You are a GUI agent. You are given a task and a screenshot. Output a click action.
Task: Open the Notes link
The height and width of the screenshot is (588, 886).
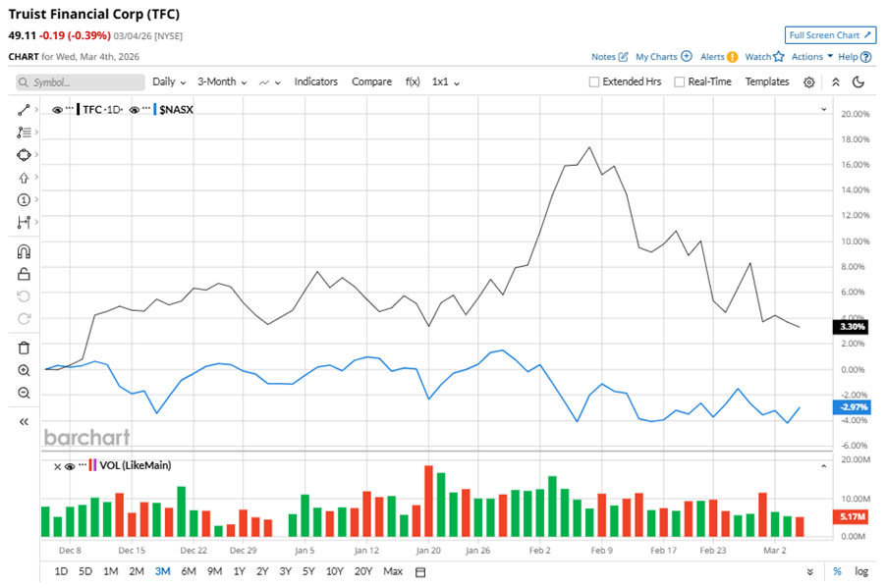tap(610, 57)
